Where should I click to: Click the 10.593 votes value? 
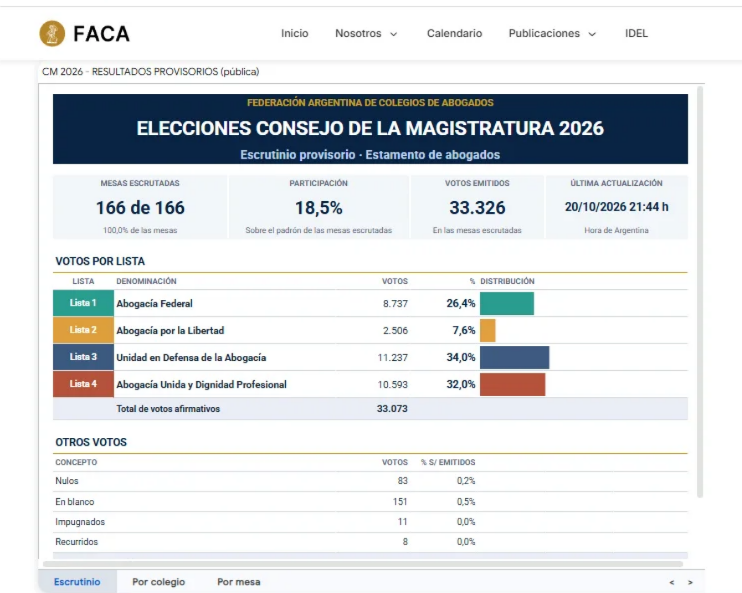392,384
